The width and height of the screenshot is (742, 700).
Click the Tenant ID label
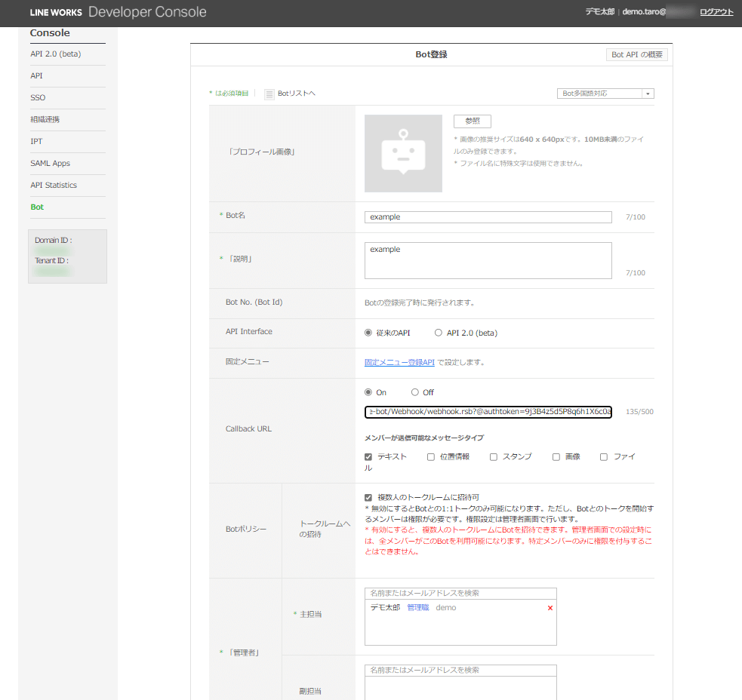tap(51, 260)
